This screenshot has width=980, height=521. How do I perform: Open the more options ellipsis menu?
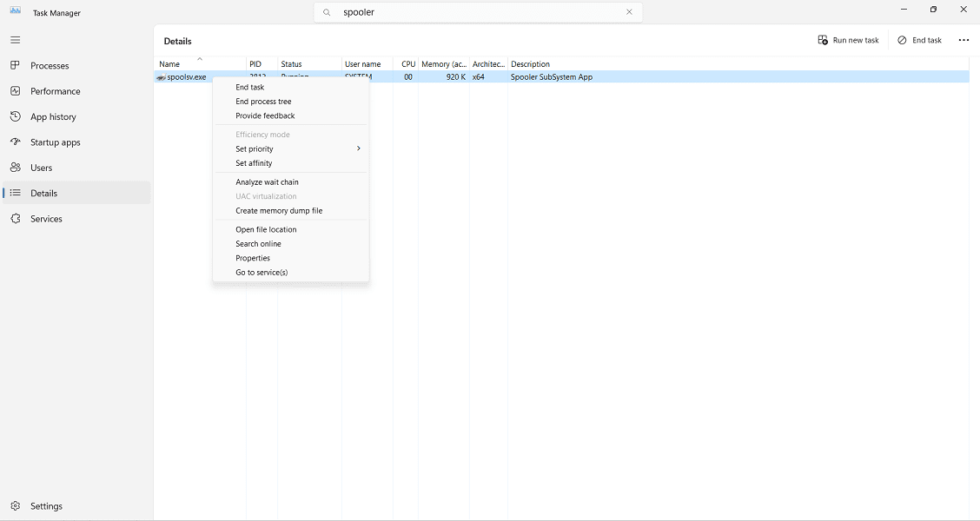[963, 40]
